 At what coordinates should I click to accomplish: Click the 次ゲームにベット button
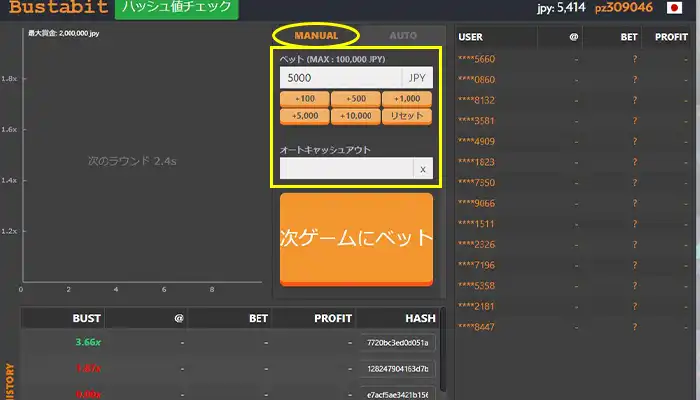[356, 239]
